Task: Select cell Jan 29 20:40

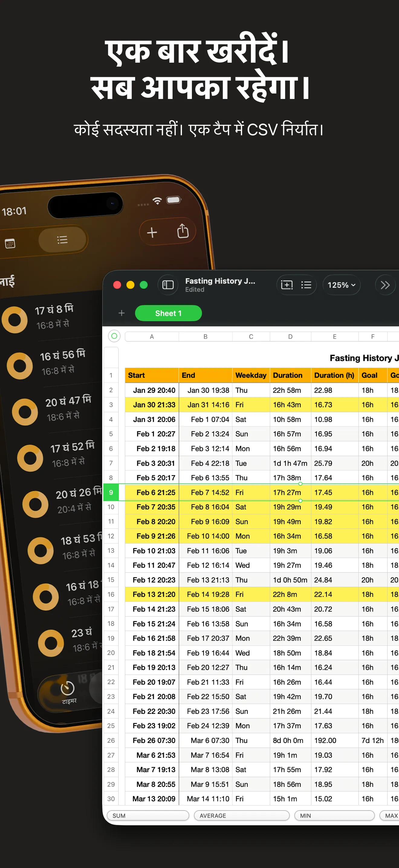Action: click(152, 390)
